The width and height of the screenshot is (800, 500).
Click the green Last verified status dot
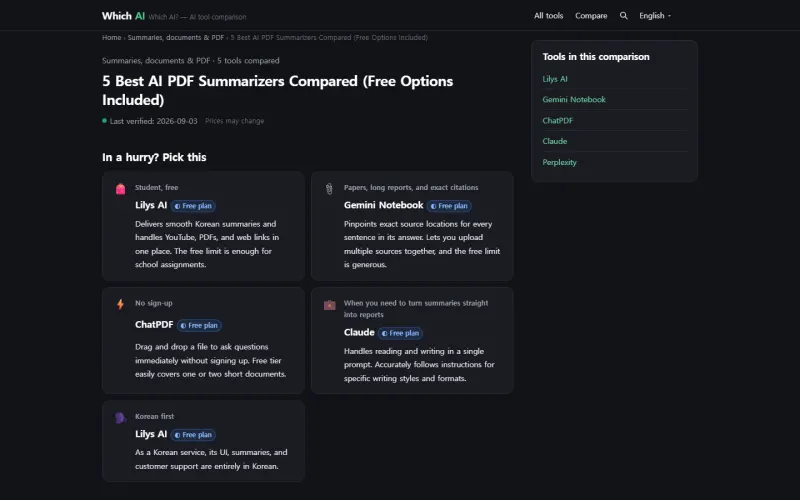click(x=105, y=121)
